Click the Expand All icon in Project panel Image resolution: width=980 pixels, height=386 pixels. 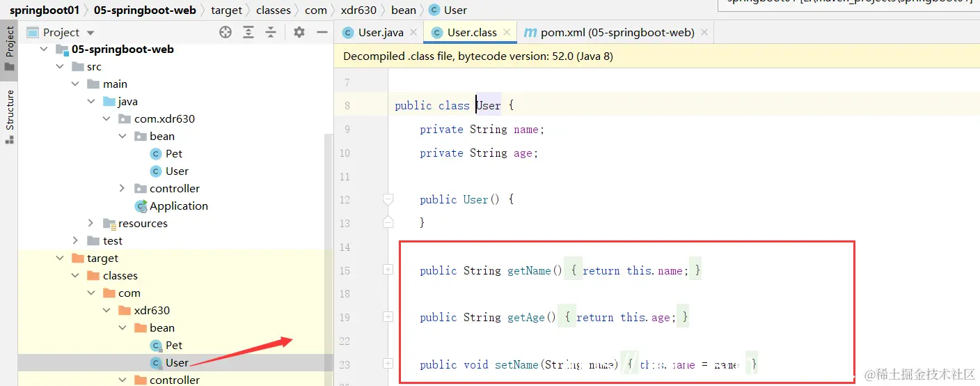click(248, 32)
